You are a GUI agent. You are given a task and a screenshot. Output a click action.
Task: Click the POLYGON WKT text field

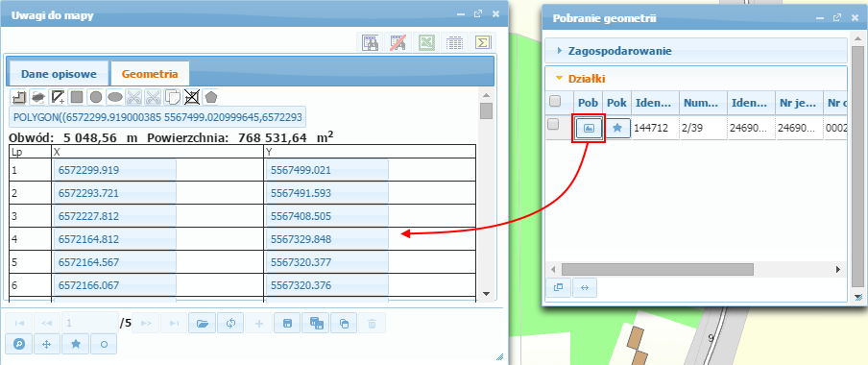tap(157, 118)
